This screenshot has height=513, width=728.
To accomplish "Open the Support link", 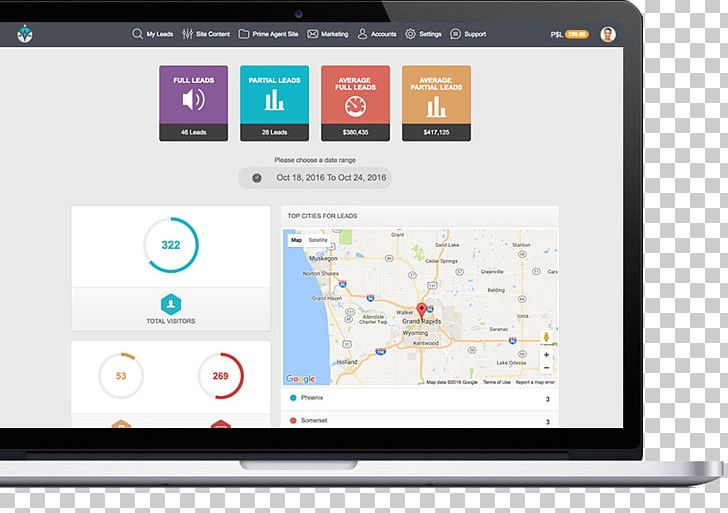I will (475, 34).
